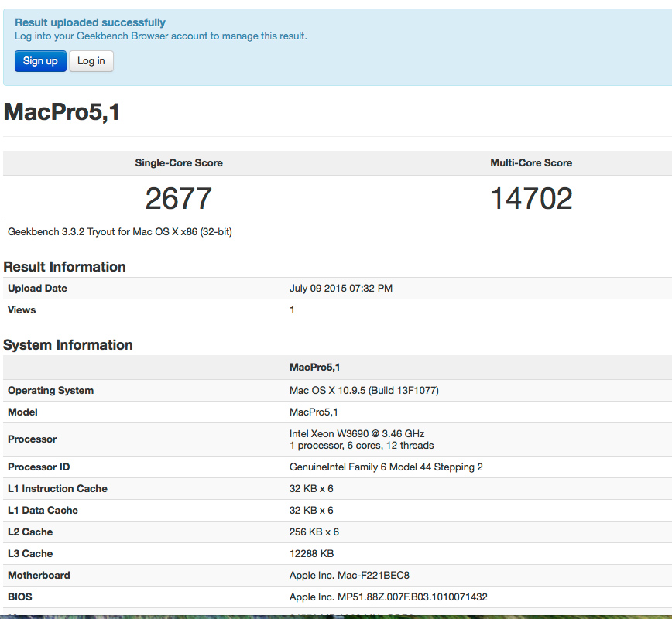The height and width of the screenshot is (619, 672).
Task: Select GenuineIntel Family 6 Model 44 Stepping 2
Action: [x=386, y=467]
